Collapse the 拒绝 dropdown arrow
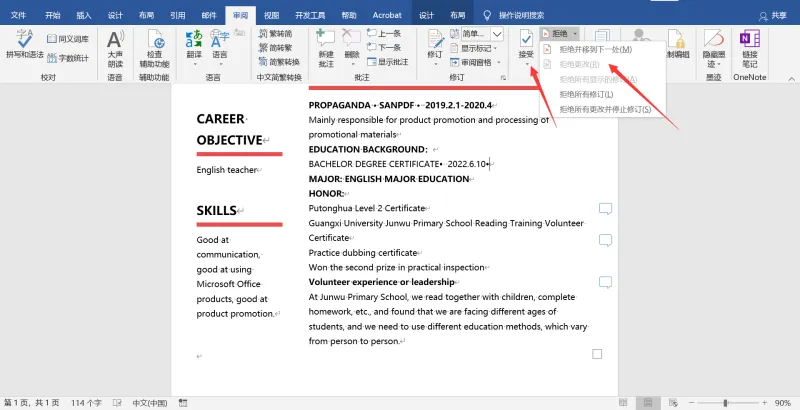The image size is (800, 410). pos(574,34)
